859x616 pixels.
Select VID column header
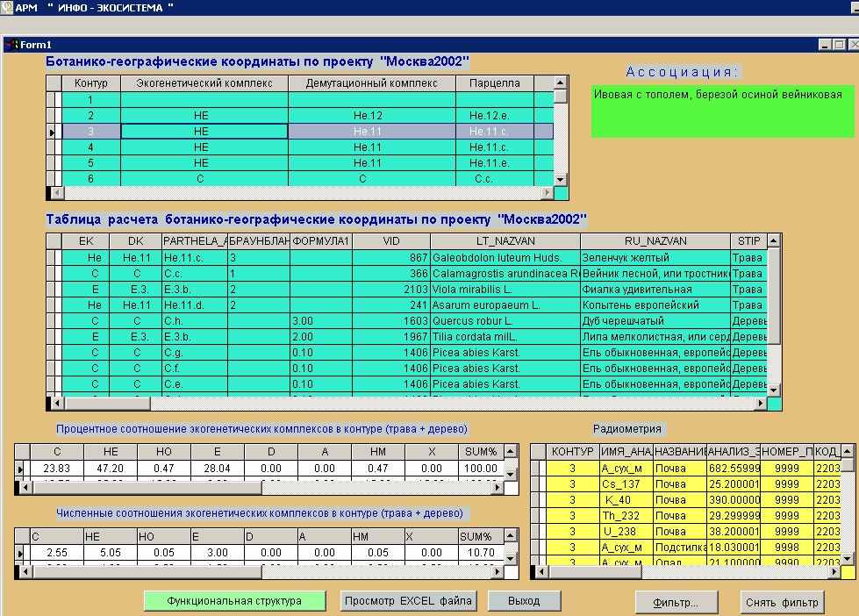coord(391,241)
